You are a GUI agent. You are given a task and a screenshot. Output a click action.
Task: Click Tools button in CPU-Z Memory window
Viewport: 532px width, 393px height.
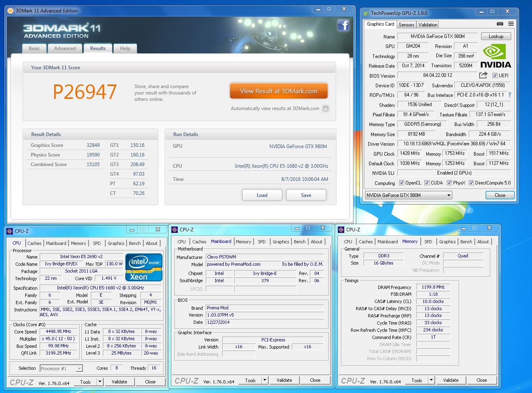tap(417, 380)
